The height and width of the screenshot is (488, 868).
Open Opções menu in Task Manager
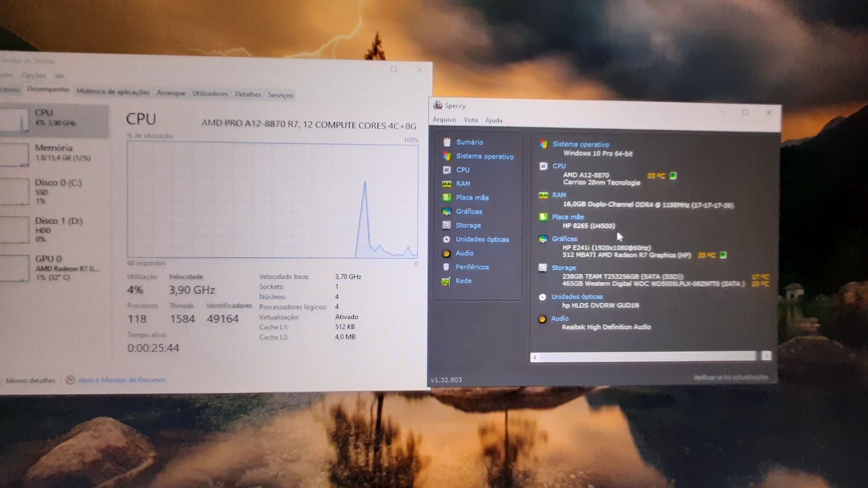(x=34, y=75)
